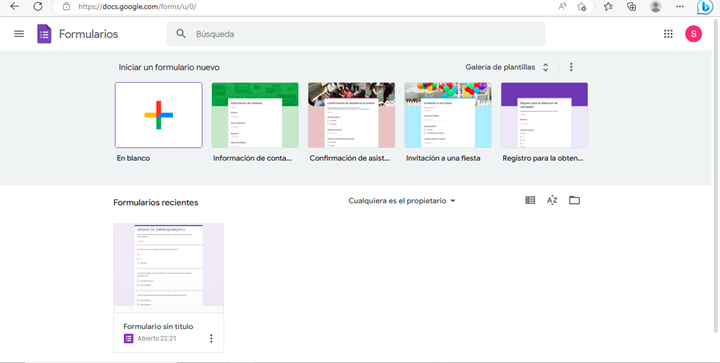Viewport: 720px width, 363px height.
Task: Open the Bing chat sidebar
Action: (705, 7)
